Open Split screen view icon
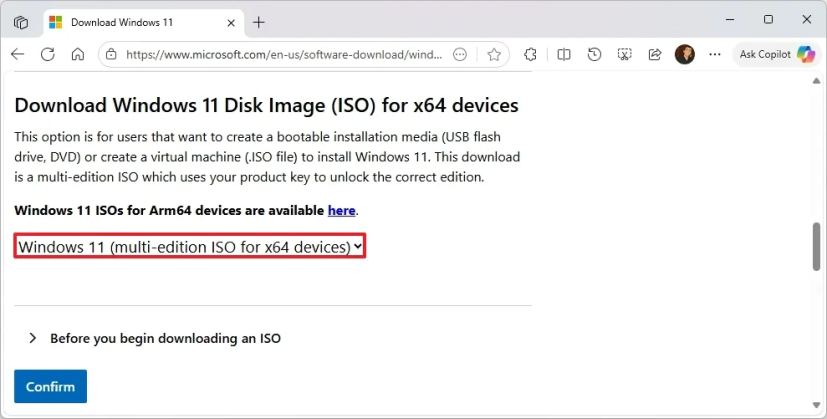 [x=563, y=55]
